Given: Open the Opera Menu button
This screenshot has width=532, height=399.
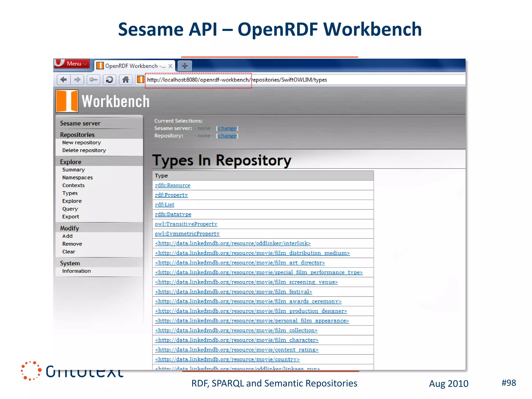Looking at the screenshot, I should tap(72, 64).
